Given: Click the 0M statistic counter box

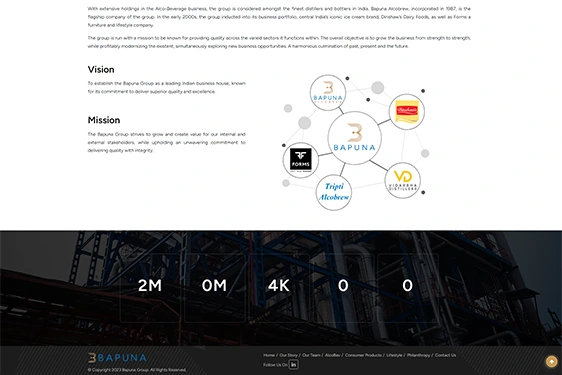Looking at the screenshot, I should pyautogui.click(x=214, y=288).
